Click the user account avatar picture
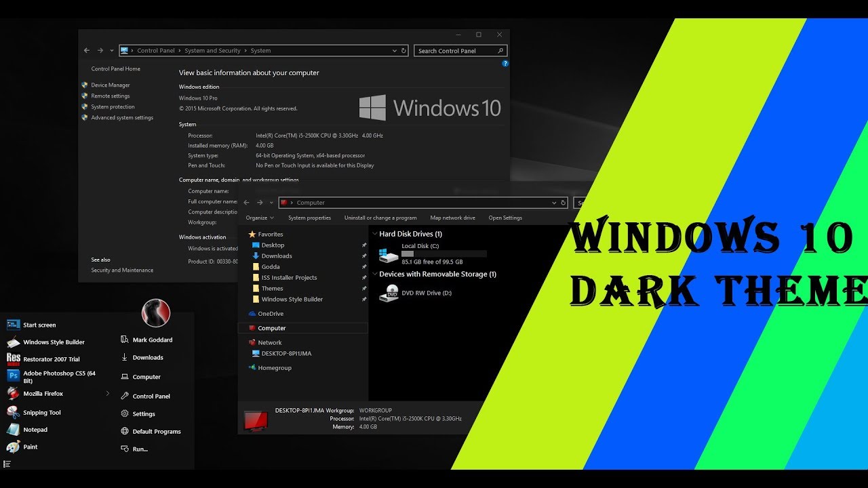This screenshot has width=868, height=488. [x=156, y=312]
